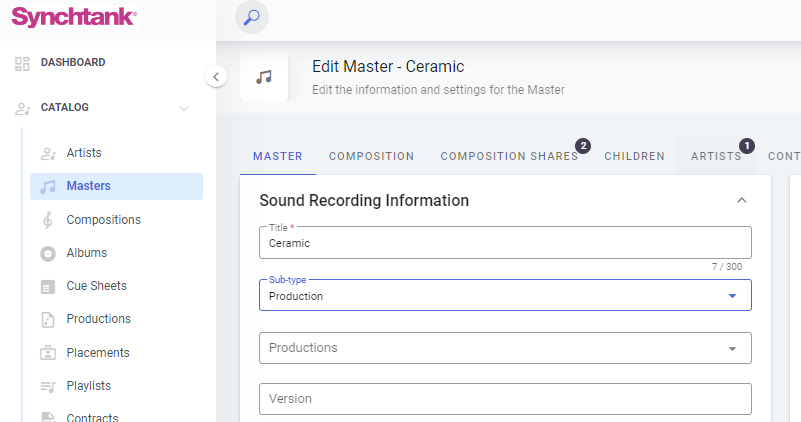Switch to the Composition tab
The height and width of the screenshot is (422, 801).
371,156
